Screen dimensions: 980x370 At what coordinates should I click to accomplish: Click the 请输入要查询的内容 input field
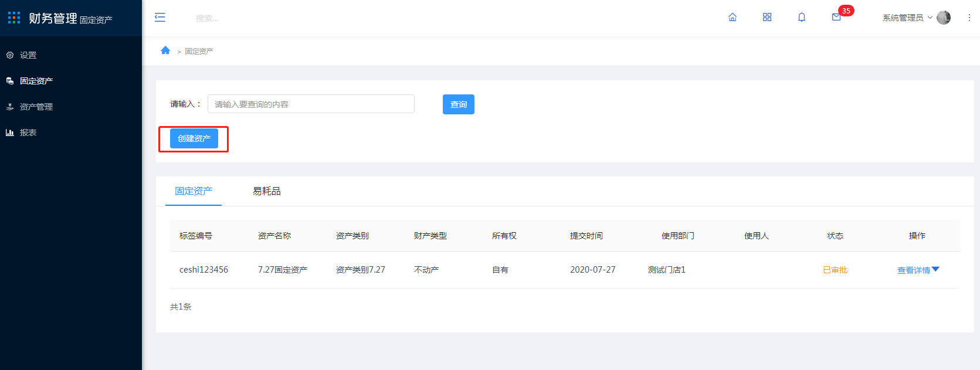(x=311, y=104)
